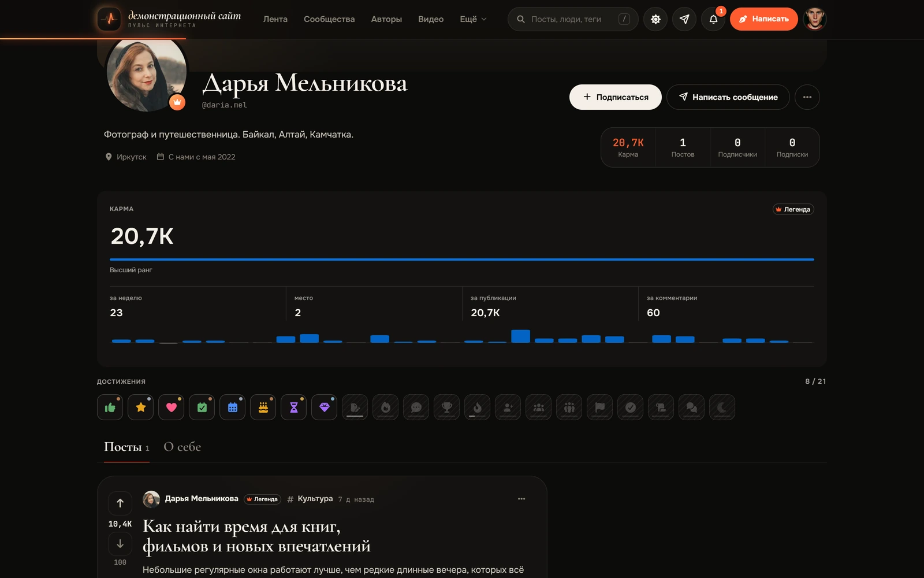The image size is (924, 578).
Task: Click the locked add-user achievement badge
Action: (x=508, y=407)
